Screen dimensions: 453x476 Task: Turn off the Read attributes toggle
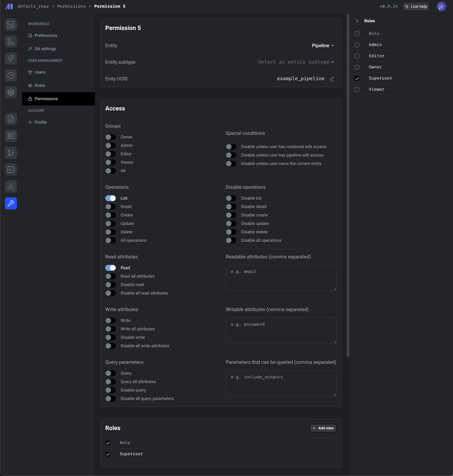click(x=111, y=268)
